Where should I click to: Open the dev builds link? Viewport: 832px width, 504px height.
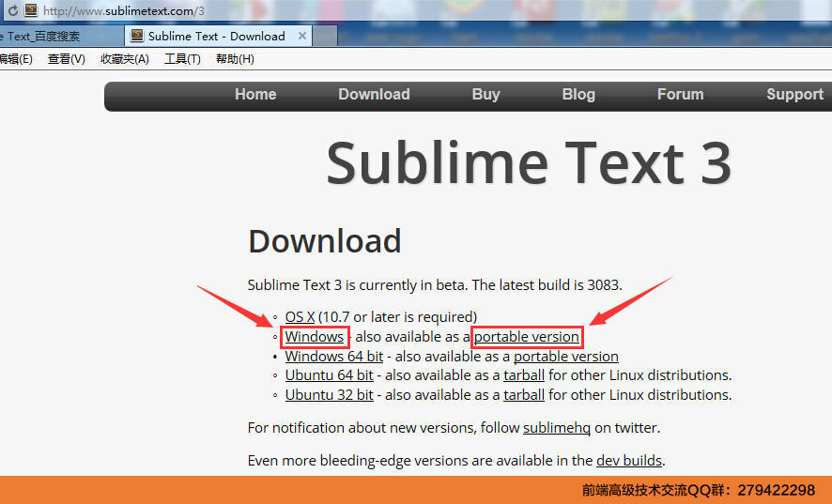629,461
